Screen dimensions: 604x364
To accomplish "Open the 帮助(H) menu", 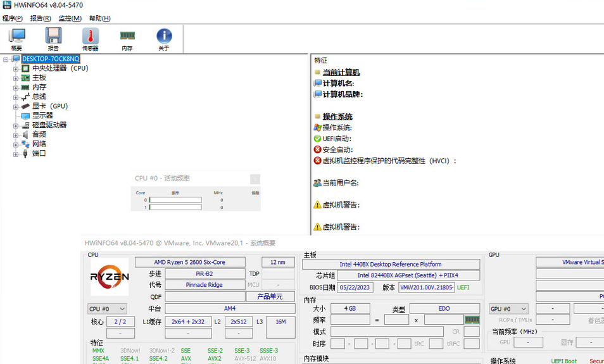I will (x=100, y=18).
